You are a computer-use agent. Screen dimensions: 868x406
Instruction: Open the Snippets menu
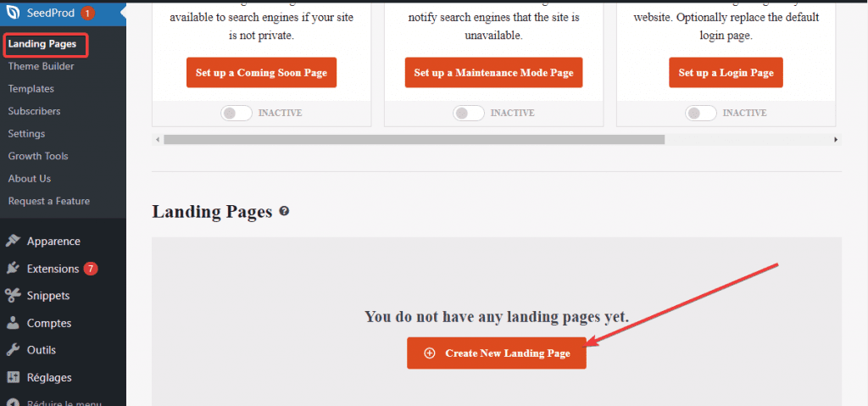[x=48, y=296]
